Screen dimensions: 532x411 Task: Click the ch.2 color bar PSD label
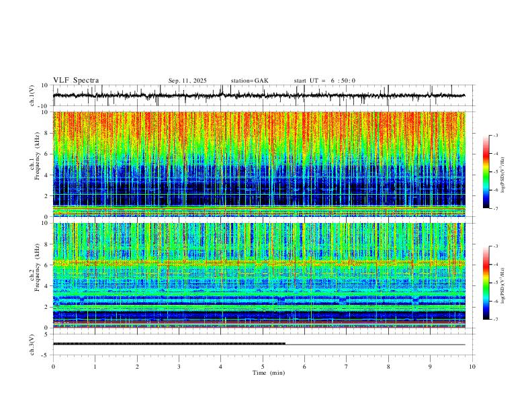click(x=503, y=285)
